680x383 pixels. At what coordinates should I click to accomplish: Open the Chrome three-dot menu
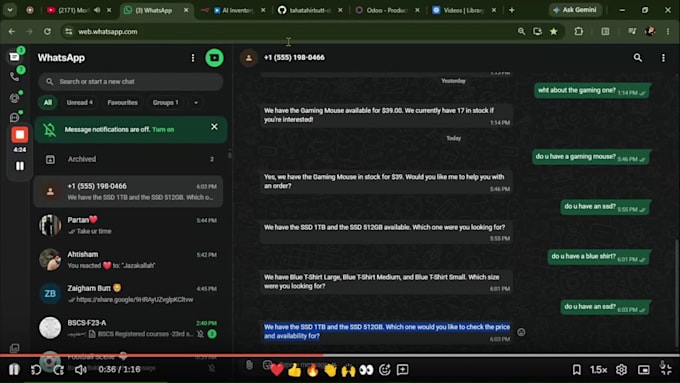coord(668,31)
